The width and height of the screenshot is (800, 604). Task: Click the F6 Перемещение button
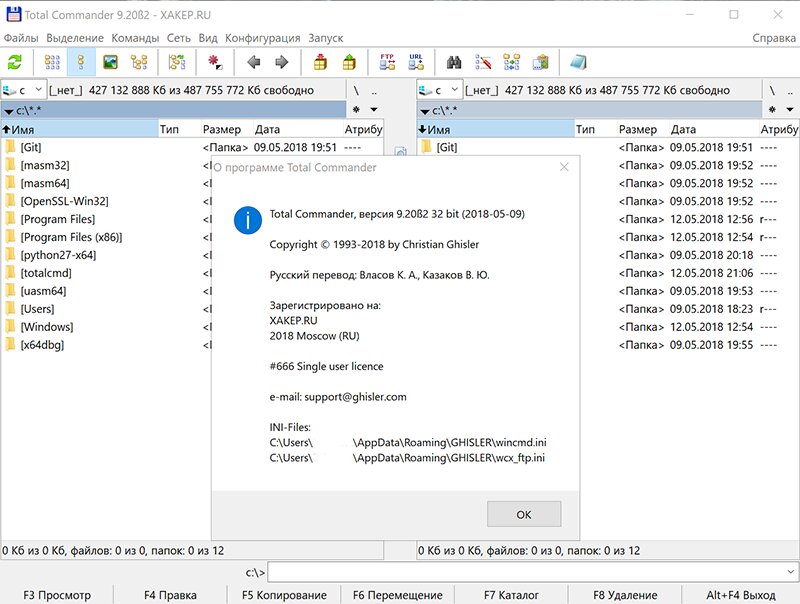[x=397, y=595]
